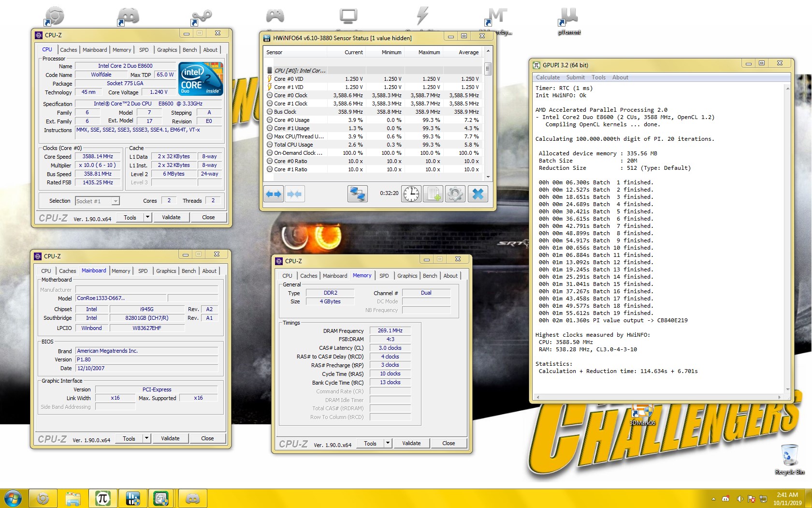Click GPUPI horizontal scrollbar at bottom

tap(658, 397)
